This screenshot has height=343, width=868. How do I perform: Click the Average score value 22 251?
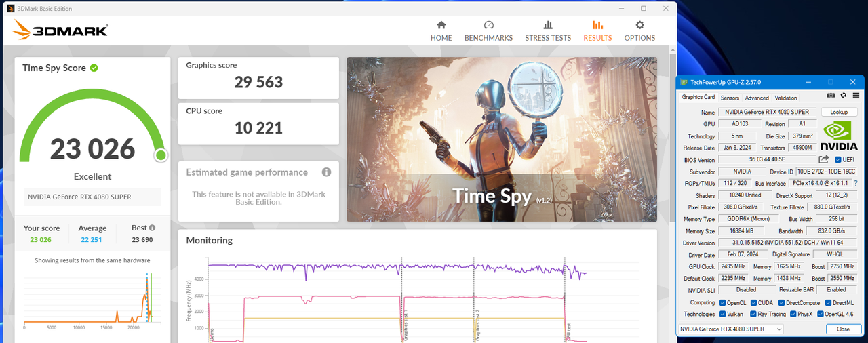(x=92, y=239)
